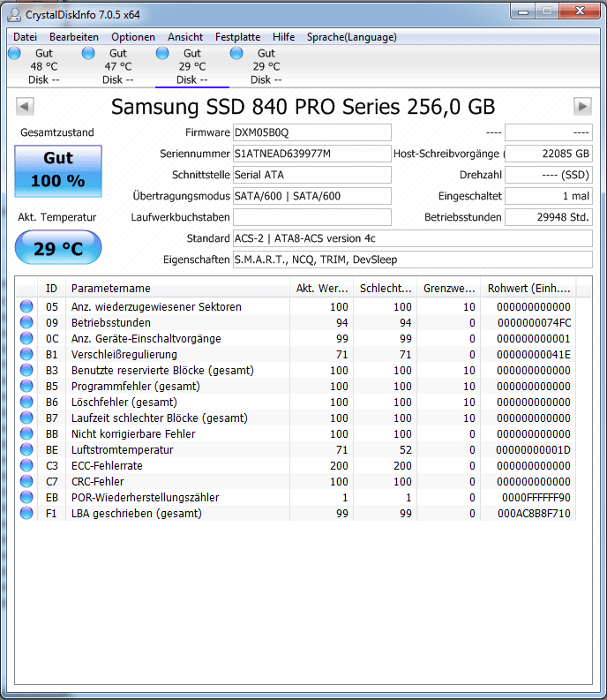Click the Eingeschaltet value 1 mal
607x700 pixels.
(x=549, y=196)
